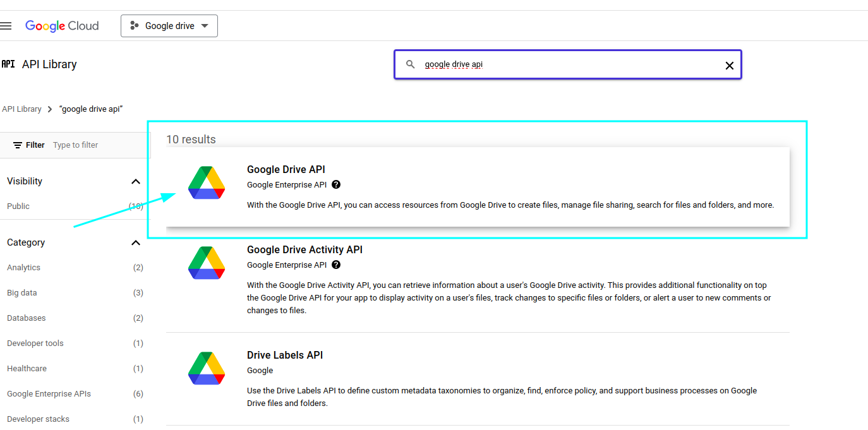Click the Google Cloud logo
Screen dimensions: 868x430
(62, 26)
